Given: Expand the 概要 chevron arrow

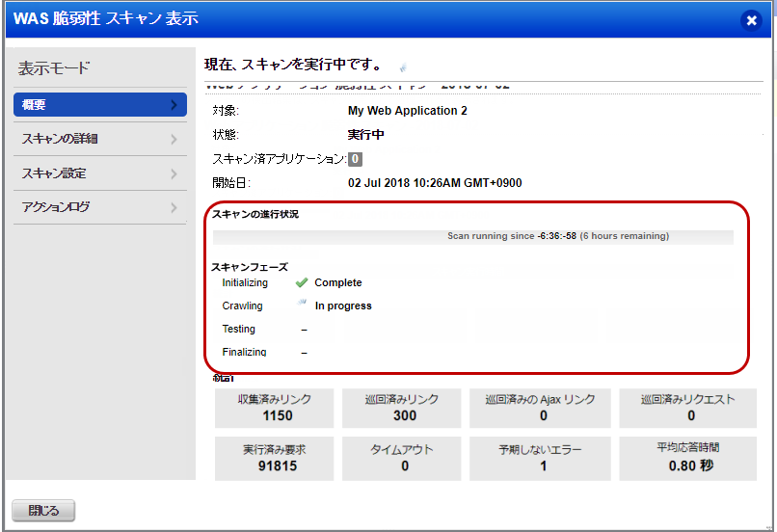Looking at the screenshot, I should pyautogui.click(x=174, y=105).
